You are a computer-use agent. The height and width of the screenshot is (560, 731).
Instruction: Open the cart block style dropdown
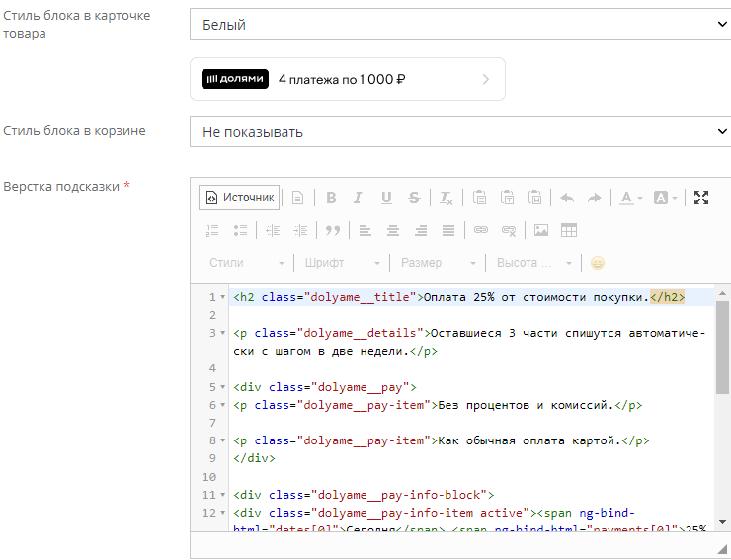pyautogui.click(x=459, y=131)
